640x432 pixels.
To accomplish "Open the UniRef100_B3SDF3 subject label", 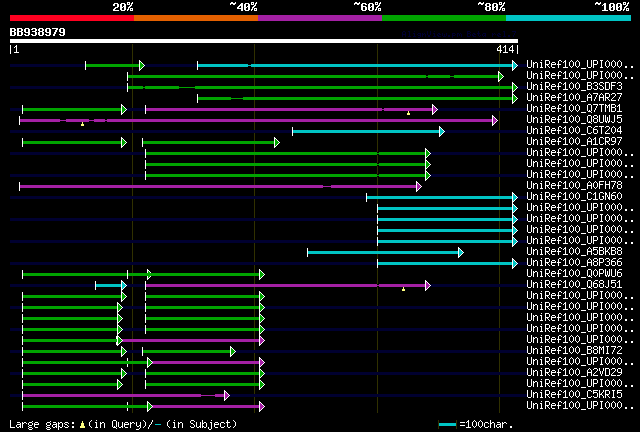I will pyautogui.click(x=574, y=87).
